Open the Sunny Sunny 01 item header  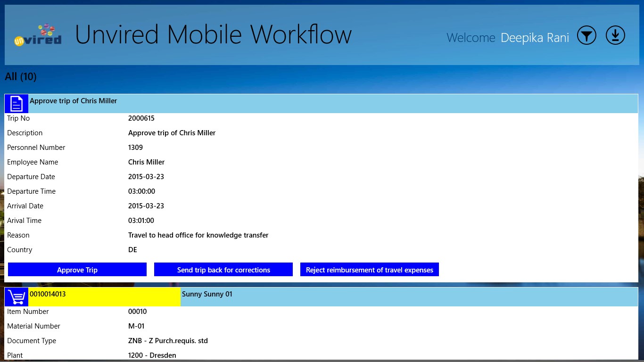click(207, 294)
